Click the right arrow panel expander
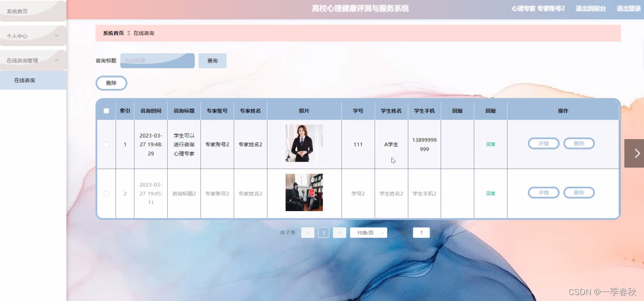644x301 pixels. tap(635, 153)
